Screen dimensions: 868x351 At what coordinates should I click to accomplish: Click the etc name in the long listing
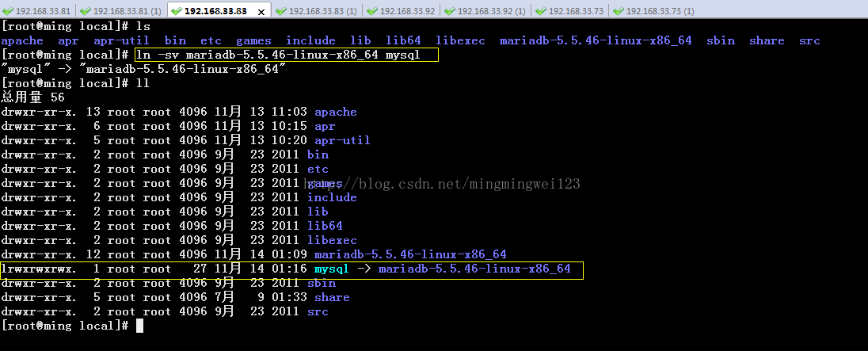318,169
